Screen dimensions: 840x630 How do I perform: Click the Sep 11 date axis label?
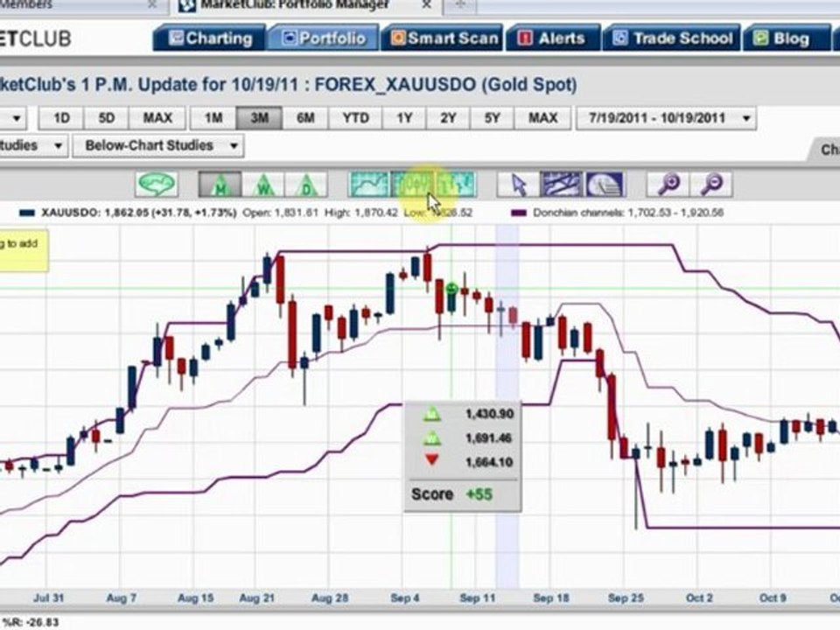478,598
